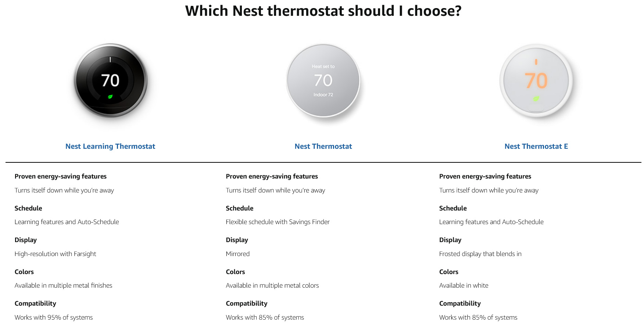Click Available in white under Nest Thermostat E
Screen dimensions: 644x331
coord(464,285)
